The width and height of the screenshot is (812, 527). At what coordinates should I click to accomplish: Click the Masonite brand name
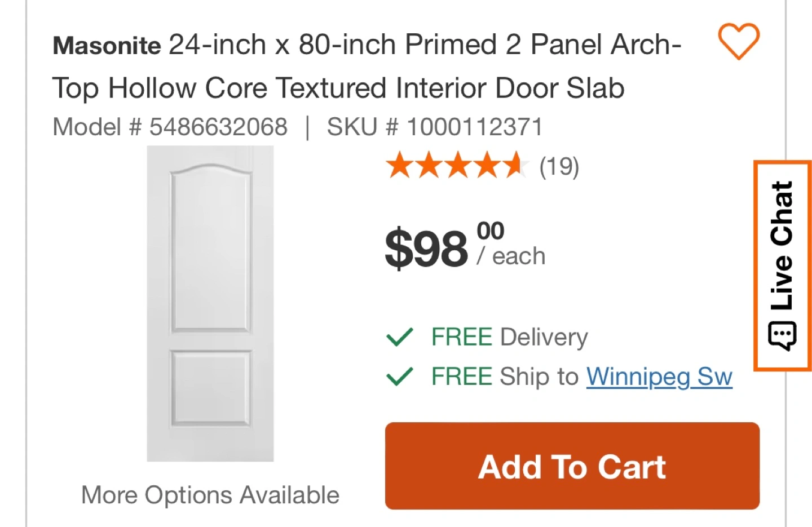pos(107,46)
